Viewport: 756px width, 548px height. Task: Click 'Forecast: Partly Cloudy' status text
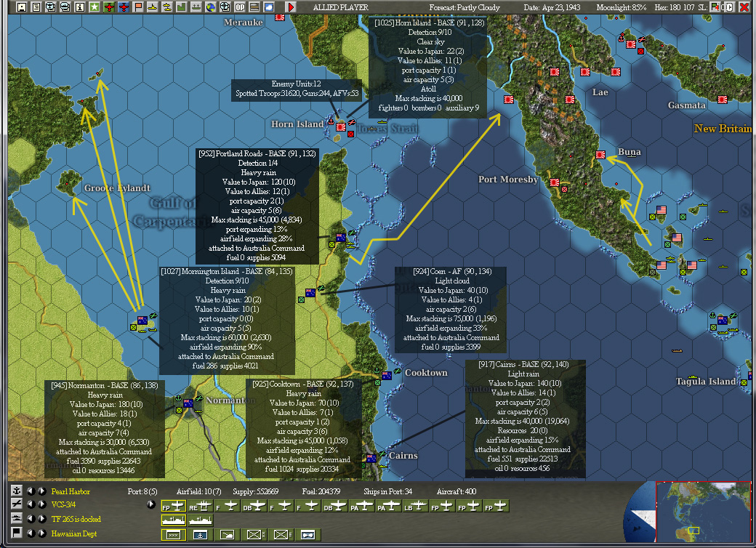pyautogui.click(x=465, y=7)
